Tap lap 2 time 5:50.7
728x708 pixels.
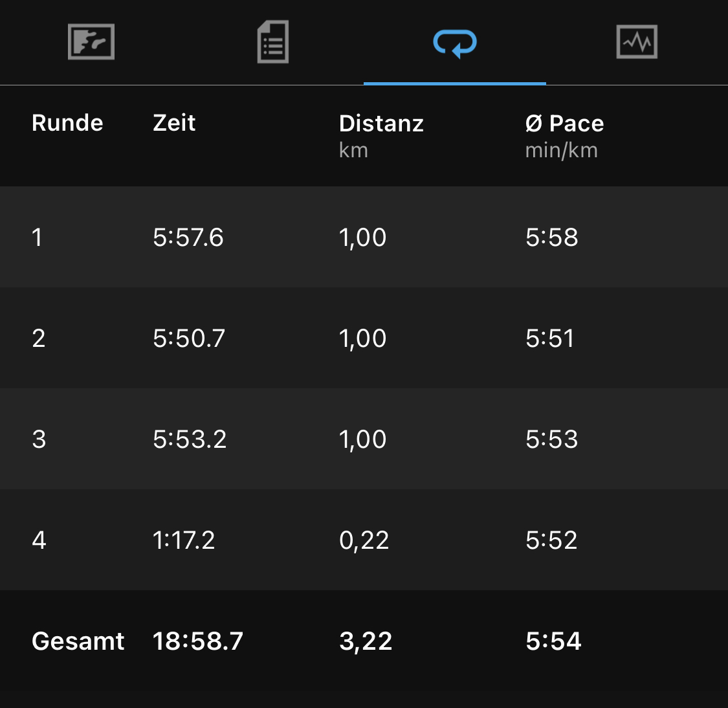[189, 338]
